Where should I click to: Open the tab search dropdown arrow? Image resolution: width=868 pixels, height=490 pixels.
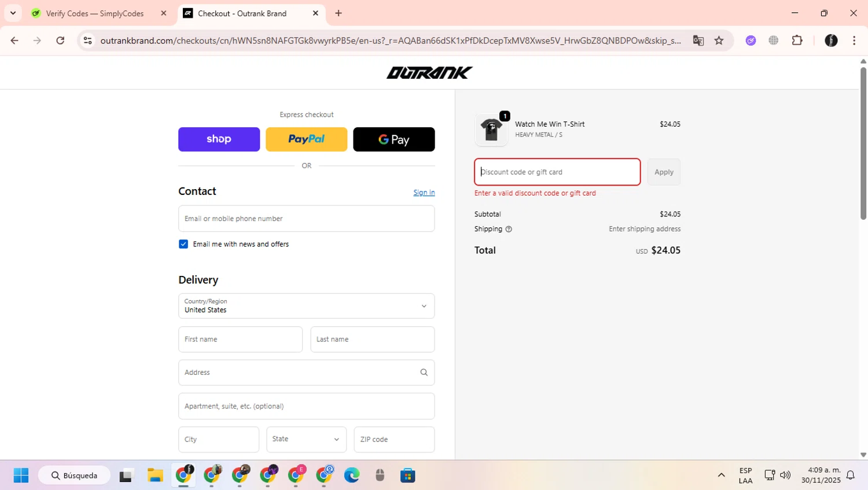click(x=13, y=13)
